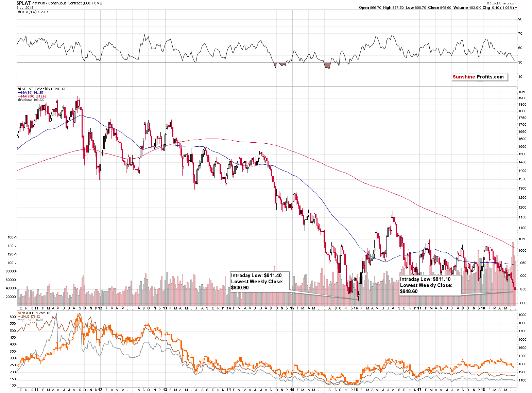The height and width of the screenshot is (393, 532).
Task: Click the volume bars icon in the legend
Action: (19, 100)
